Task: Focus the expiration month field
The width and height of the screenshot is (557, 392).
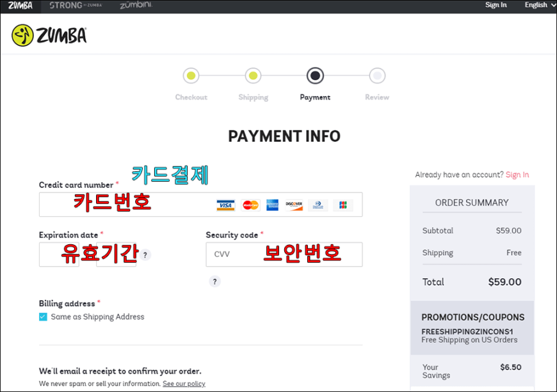Action: click(x=59, y=255)
